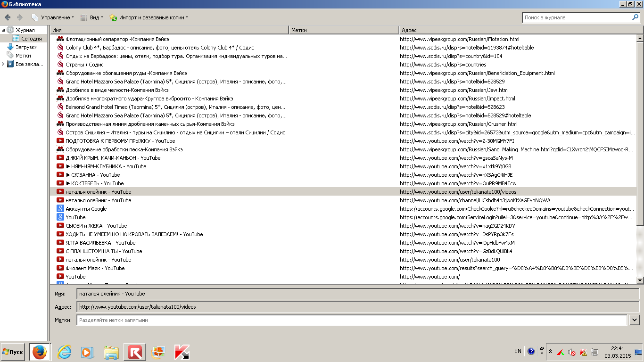Launch Internet Explorer from taskbar

click(x=64, y=352)
